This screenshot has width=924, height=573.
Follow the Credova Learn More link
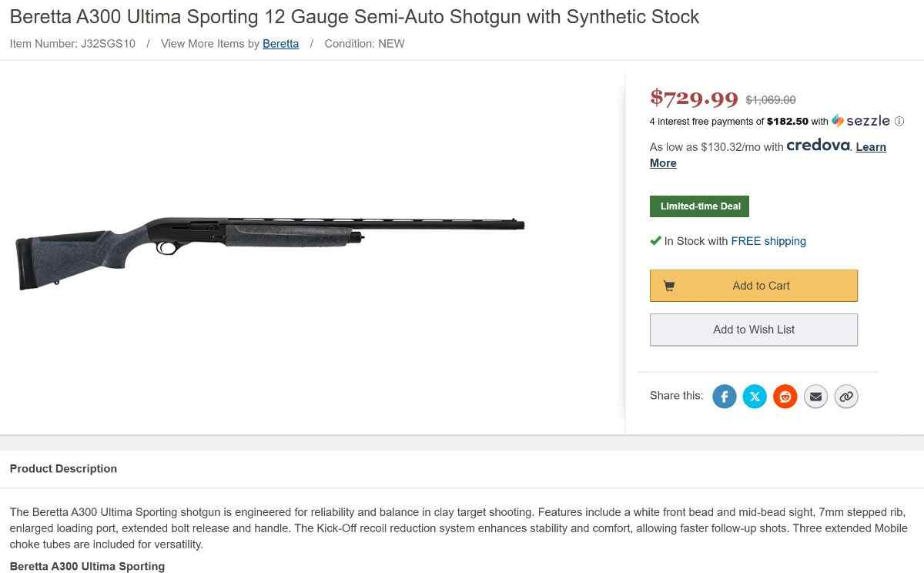pos(870,147)
